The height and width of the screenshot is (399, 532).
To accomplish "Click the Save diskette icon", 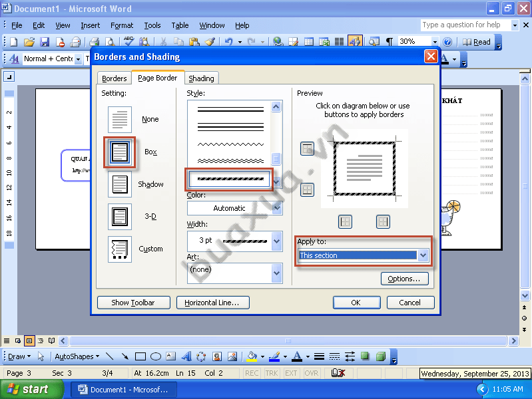I will coord(45,42).
